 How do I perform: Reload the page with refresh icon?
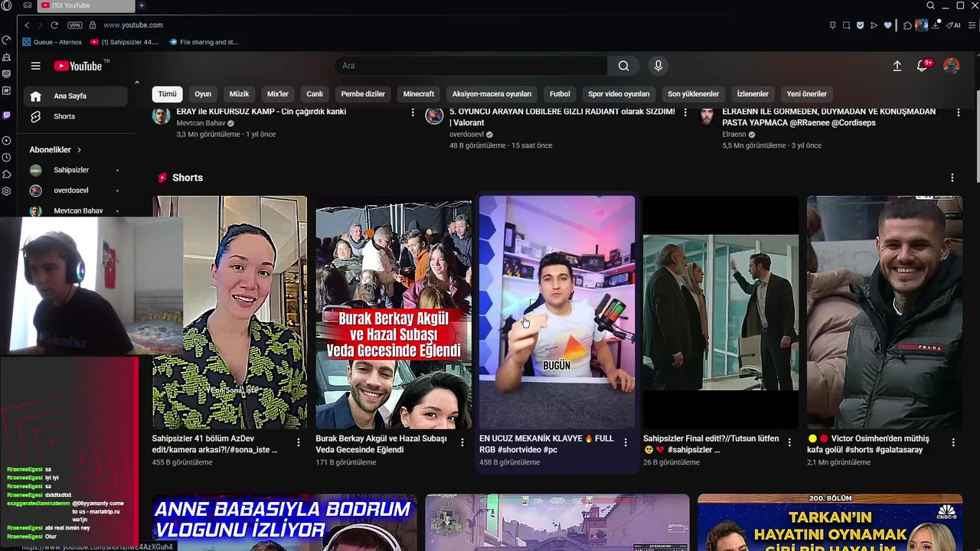tap(54, 25)
